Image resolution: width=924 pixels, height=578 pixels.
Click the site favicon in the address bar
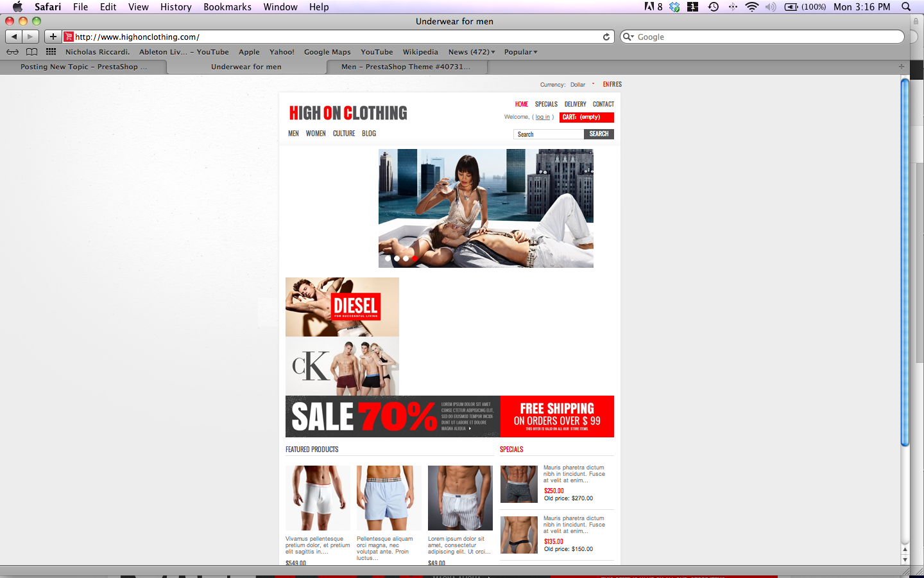69,37
